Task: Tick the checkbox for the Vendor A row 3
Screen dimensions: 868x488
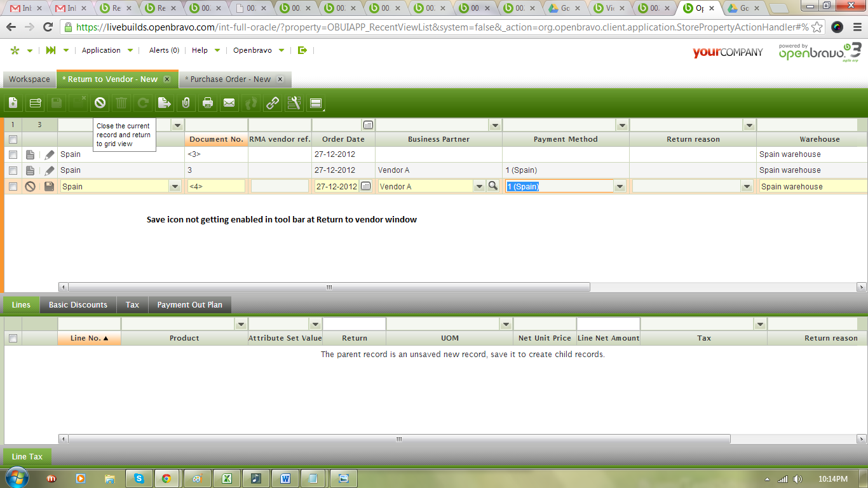Action: (x=13, y=170)
